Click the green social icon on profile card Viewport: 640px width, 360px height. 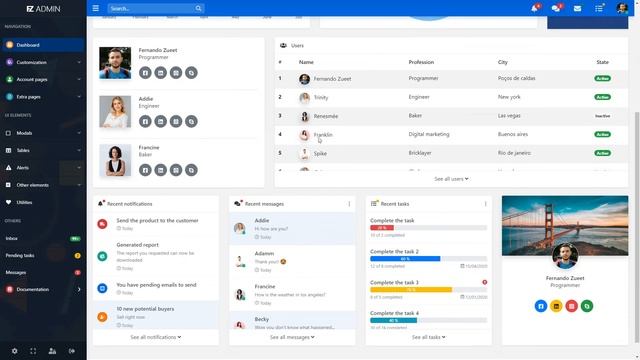587,306
